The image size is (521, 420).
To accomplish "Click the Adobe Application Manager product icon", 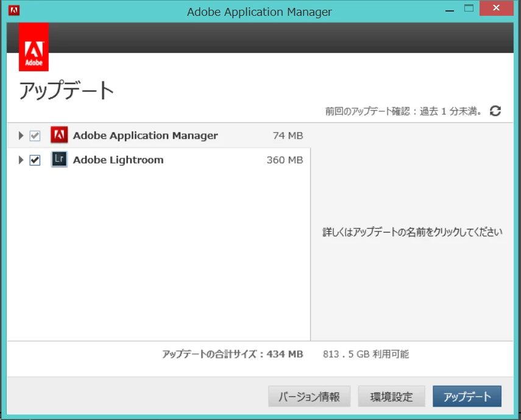I will 59,135.
